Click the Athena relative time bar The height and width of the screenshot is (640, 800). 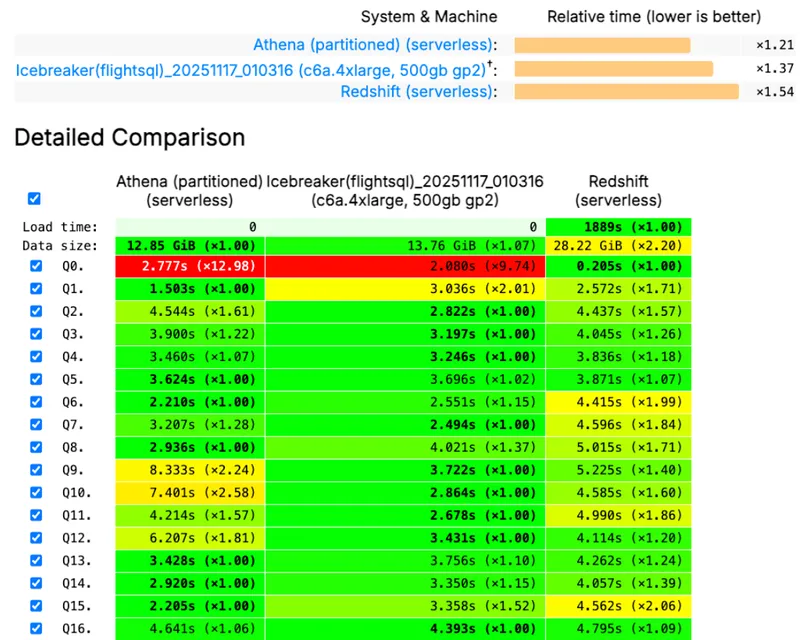coord(602,45)
